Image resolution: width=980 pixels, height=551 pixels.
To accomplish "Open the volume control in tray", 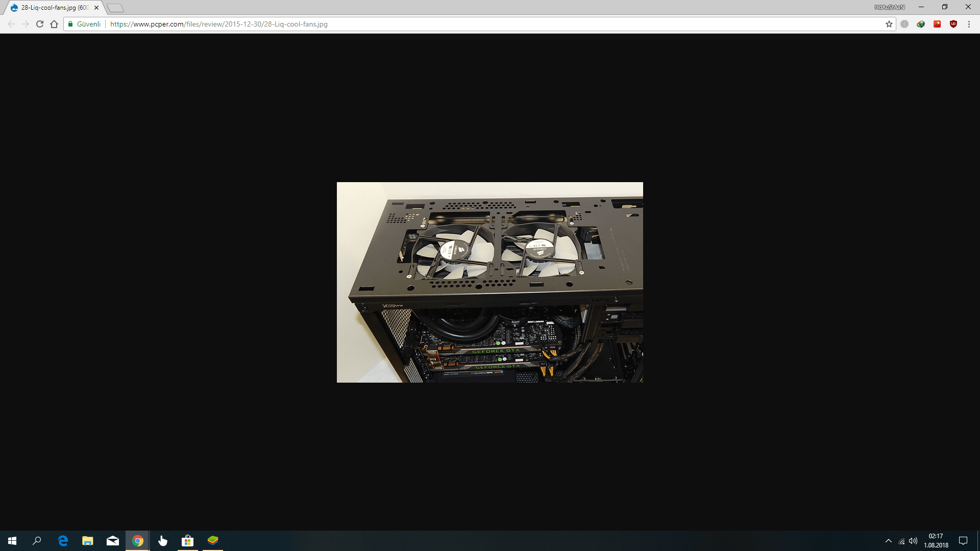I will 913,541.
